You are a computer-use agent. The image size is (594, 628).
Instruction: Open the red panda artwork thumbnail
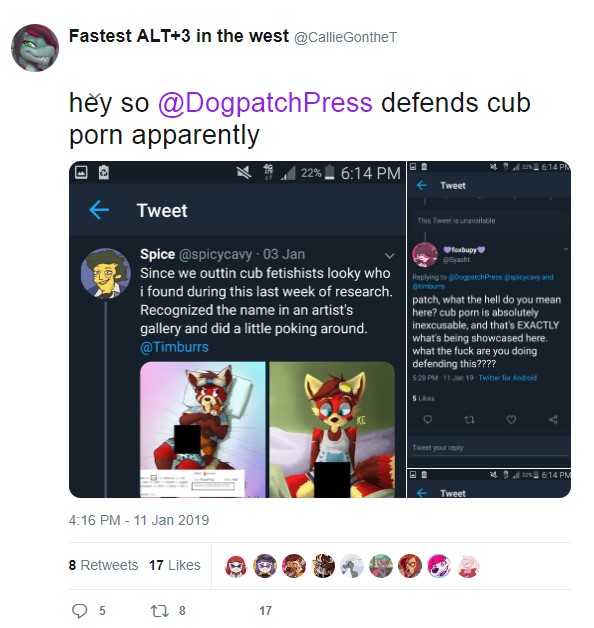(x=203, y=429)
